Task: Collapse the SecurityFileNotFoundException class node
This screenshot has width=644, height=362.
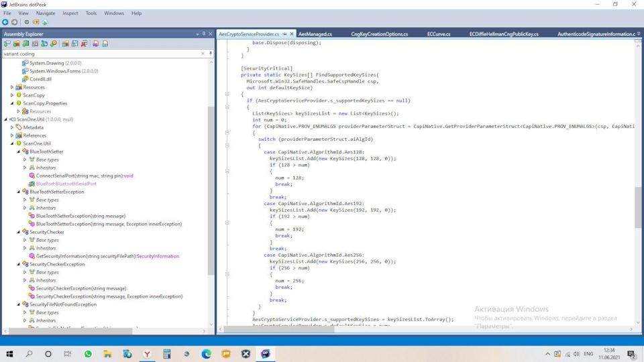Action: point(19,304)
